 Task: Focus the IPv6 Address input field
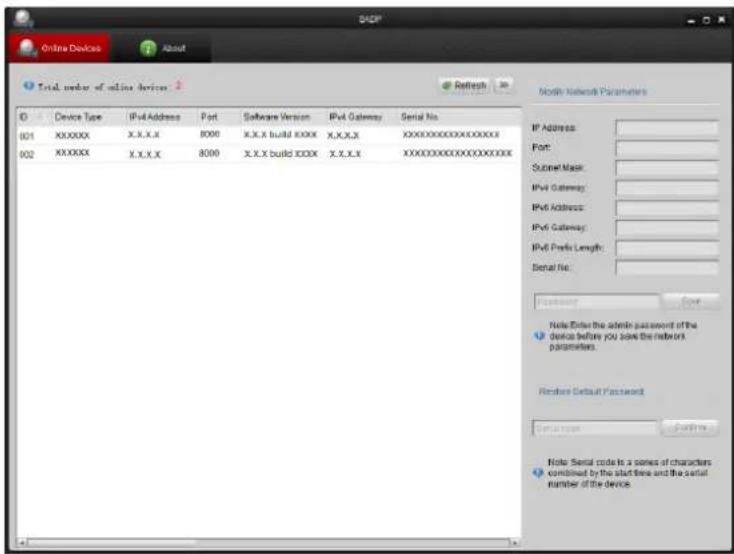667,207
